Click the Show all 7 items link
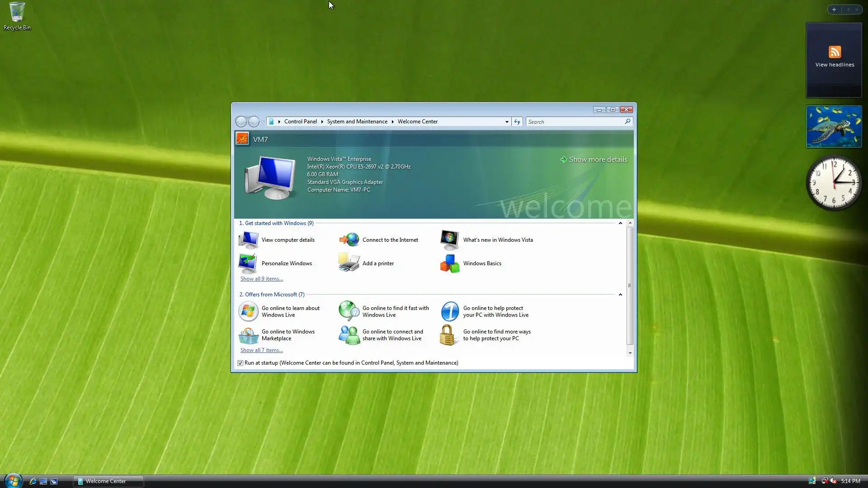Screen dimensions: 868x488 tap(261, 350)
